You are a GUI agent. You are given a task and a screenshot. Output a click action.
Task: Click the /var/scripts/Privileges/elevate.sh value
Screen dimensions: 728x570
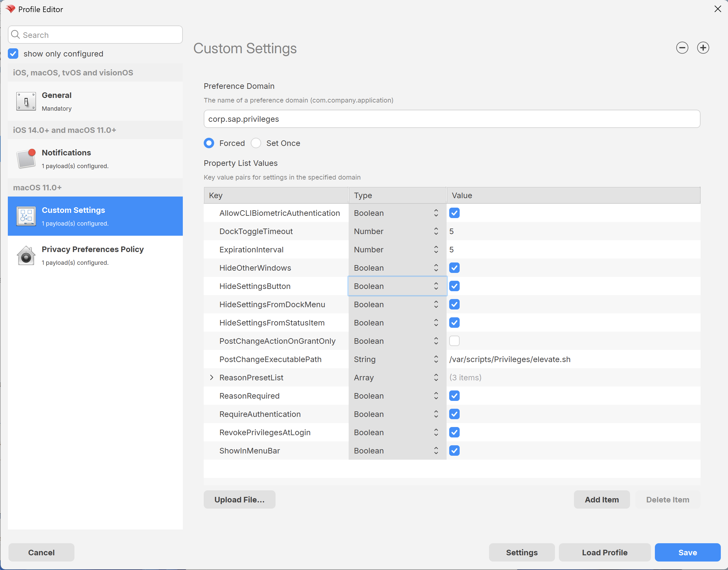click(x=510, y=359)
